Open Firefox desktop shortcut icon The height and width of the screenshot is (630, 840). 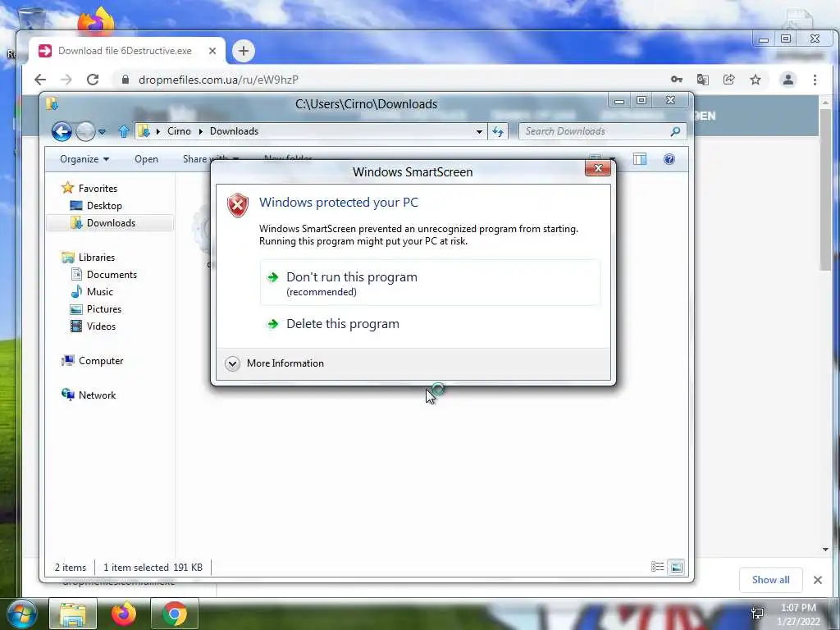coord(95,21)
